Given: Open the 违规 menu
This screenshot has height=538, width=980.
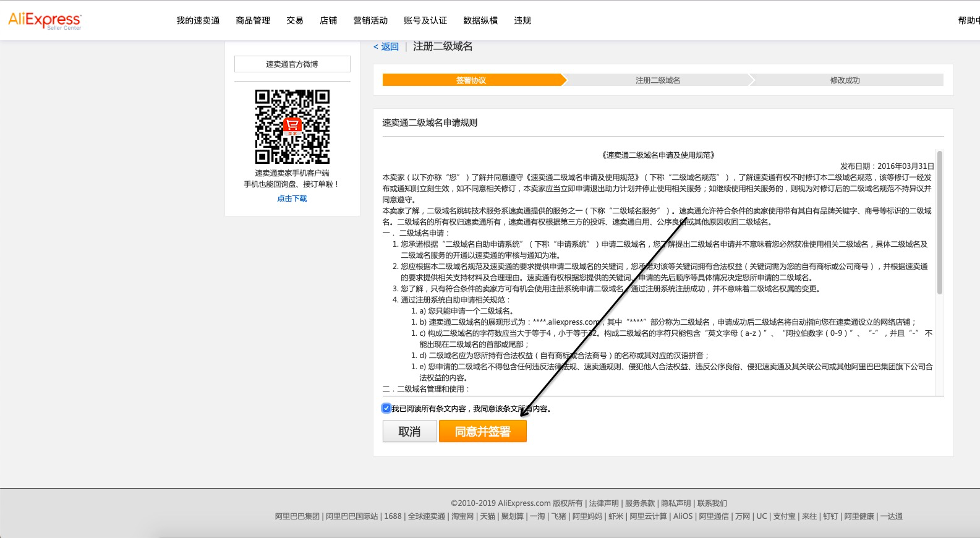Looking at the screenshot, I should tap(522, 20).
